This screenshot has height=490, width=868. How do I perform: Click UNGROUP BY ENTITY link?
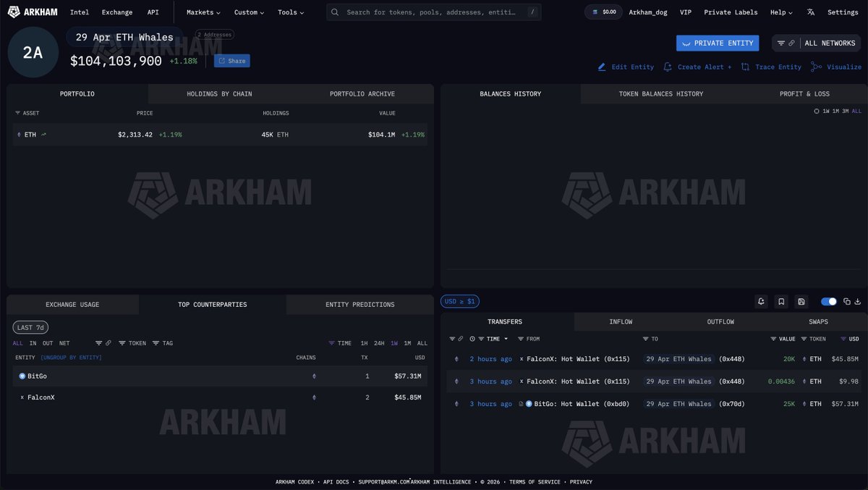pos(71,358)
